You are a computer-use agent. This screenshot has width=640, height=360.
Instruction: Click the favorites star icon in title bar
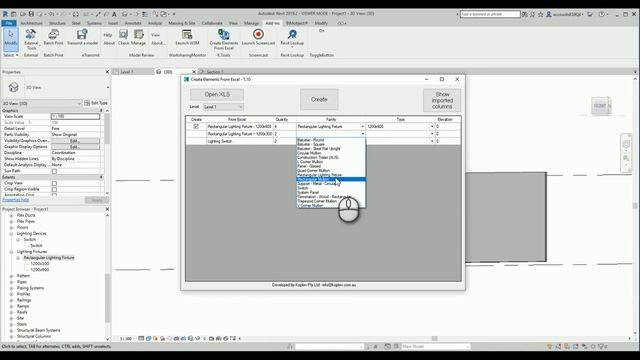pyautogui.click(x=541, y=14)
